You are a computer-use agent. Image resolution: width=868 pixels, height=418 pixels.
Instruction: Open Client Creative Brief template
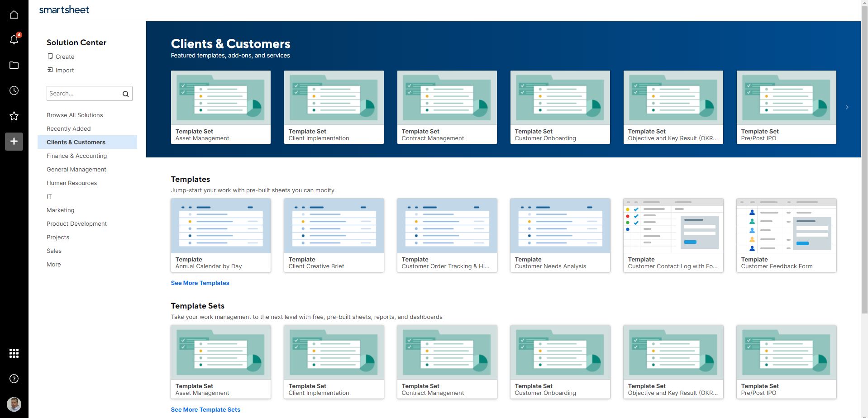click(334, 235)
